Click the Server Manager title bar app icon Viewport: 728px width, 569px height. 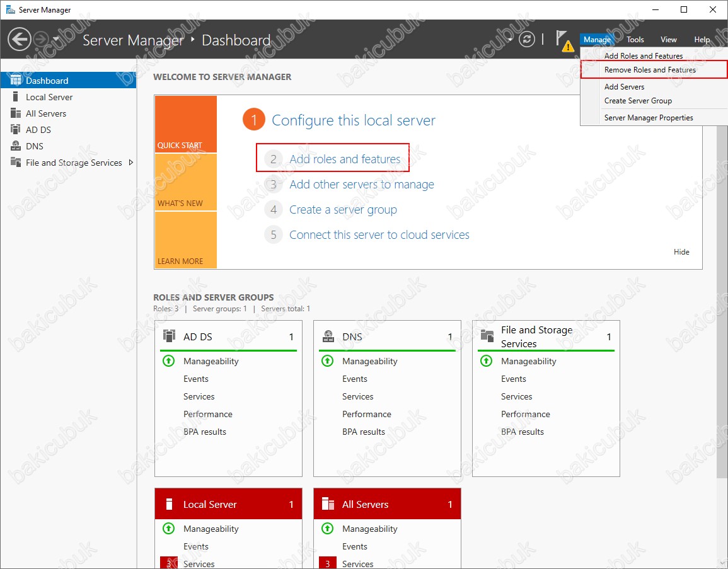tap(10, 9)
